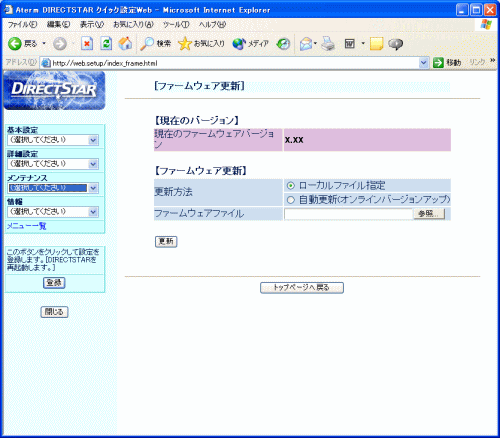Open the 基本設定 dropdown list
Screen dimensions: 500x438
[x=53, y=140]
